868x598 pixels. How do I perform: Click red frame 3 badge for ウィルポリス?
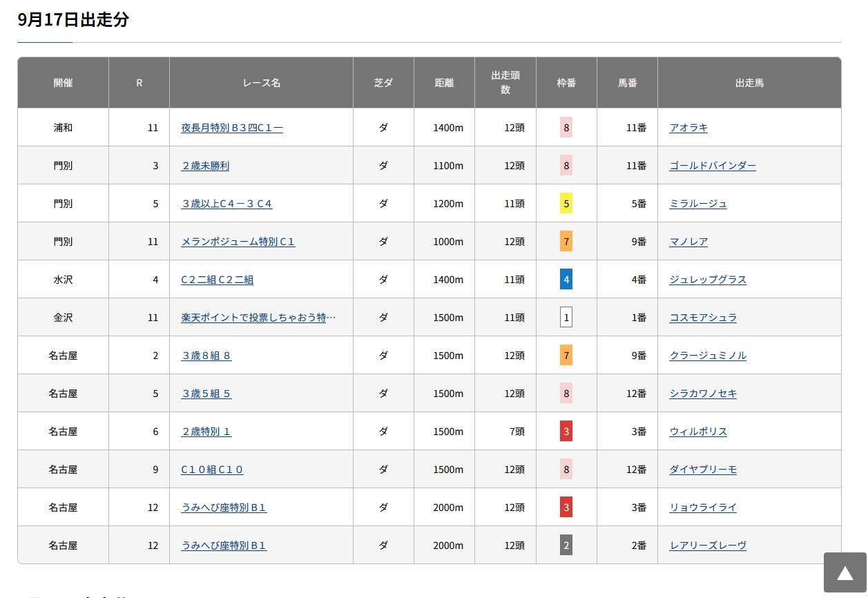566,432
